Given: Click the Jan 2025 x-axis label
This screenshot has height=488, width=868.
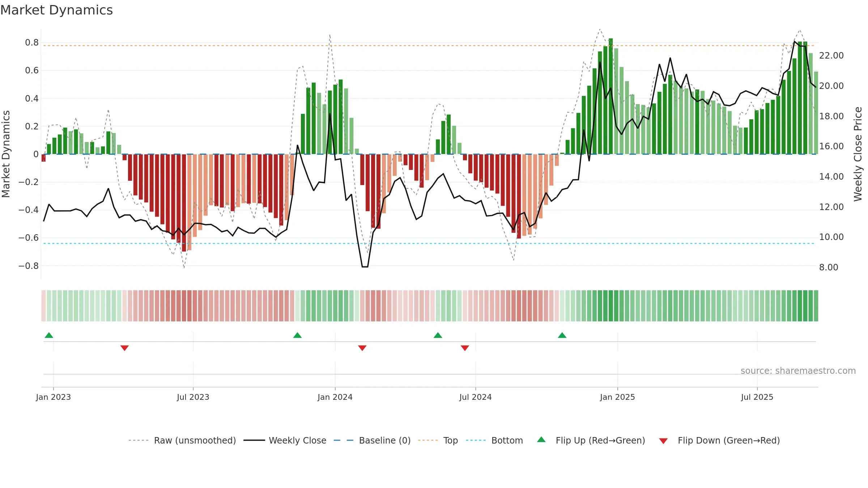Looking at the screenshot, I should 617,397.
